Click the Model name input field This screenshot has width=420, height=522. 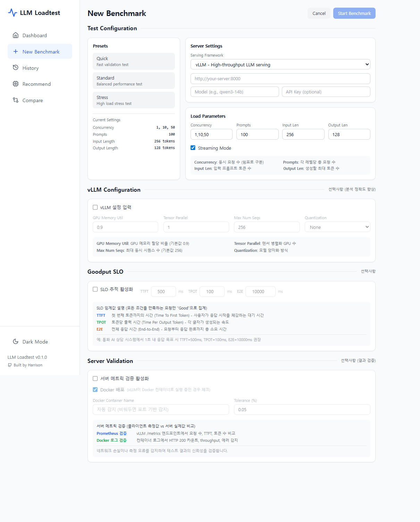click(235, 92)
